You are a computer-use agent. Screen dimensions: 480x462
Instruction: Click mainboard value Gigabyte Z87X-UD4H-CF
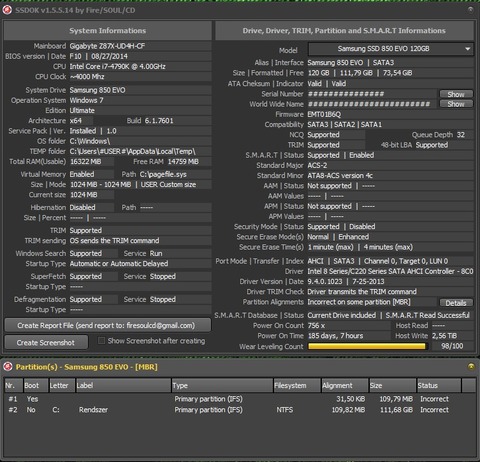[x=107, y=46]
